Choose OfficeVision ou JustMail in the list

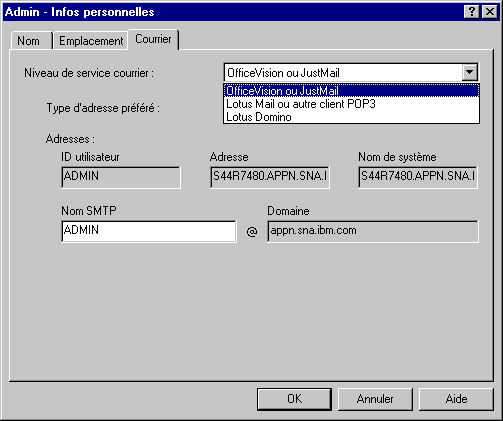(351, 91)
